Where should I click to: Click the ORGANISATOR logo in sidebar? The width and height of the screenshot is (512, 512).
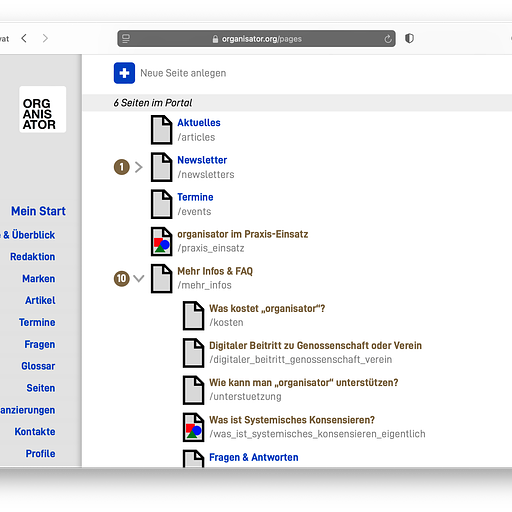43,109
